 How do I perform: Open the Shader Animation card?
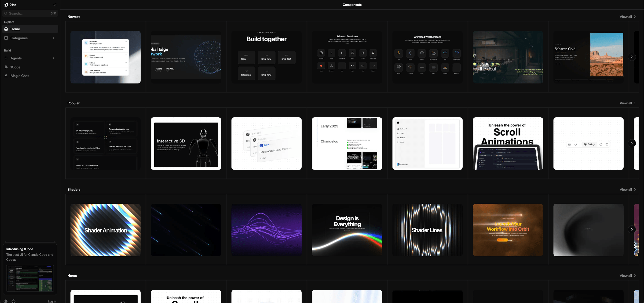click(x=105, y=230)
